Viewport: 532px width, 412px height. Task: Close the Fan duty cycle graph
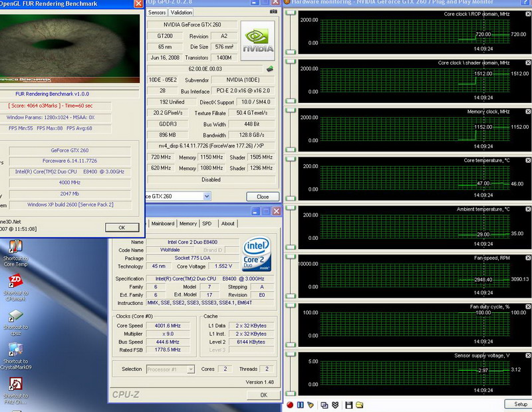(528, 306)
